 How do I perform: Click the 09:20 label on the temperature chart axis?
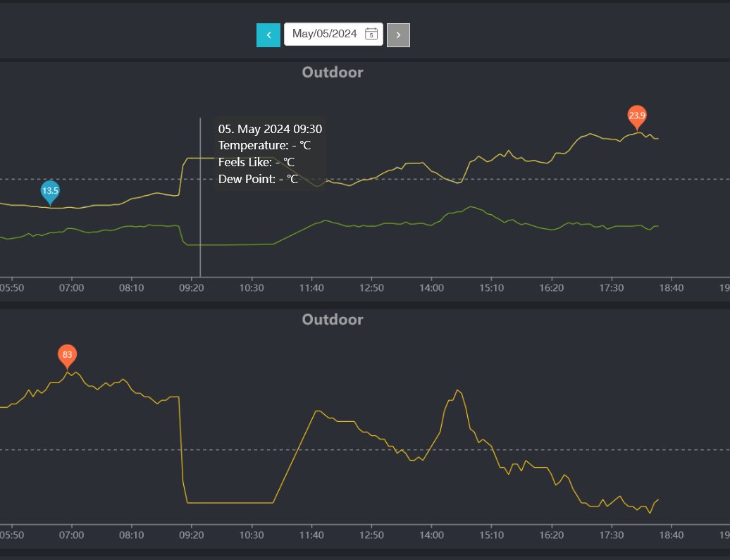[x=192, y=287]
